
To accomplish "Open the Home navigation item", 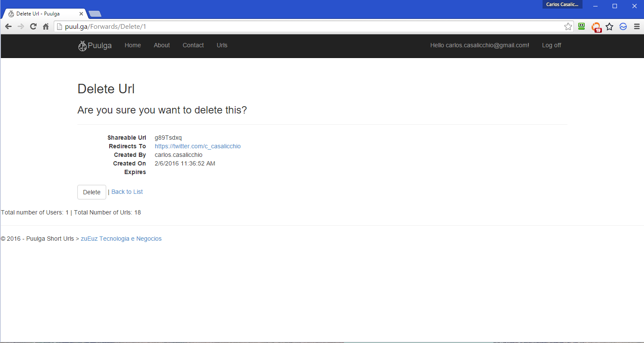I will pos(132,45).
